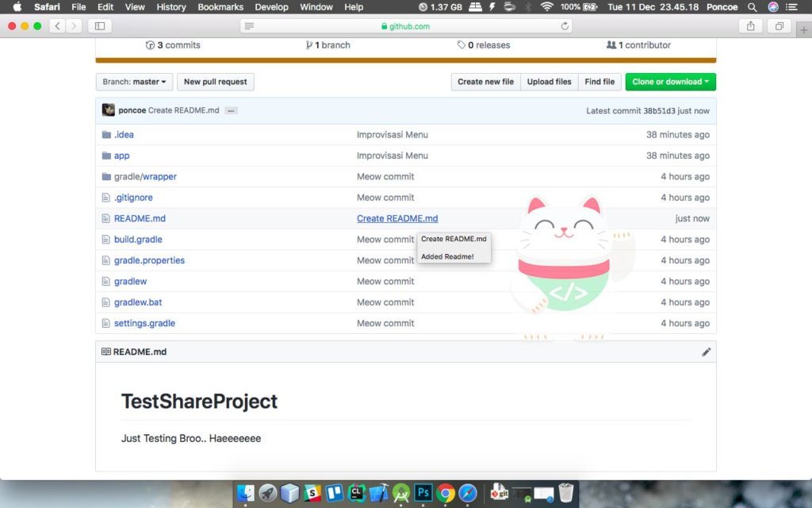Open README.md in the file list
Viewport: 812px width, 508px height.
click(x=140, y=219)
